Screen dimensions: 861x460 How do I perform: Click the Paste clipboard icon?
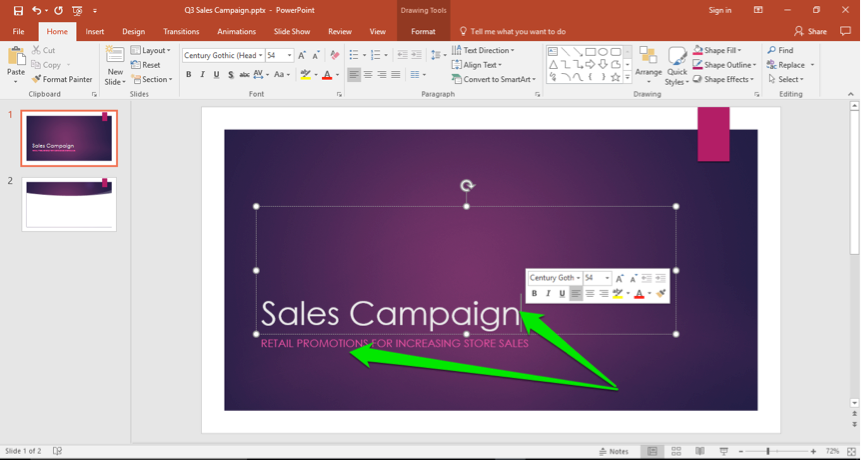[x=16, y=57]
